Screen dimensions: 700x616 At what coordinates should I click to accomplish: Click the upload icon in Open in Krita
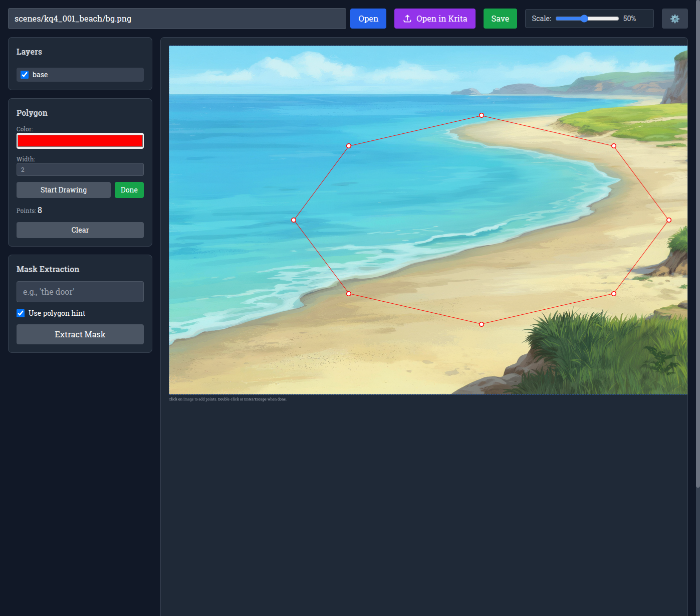(407, 19)
